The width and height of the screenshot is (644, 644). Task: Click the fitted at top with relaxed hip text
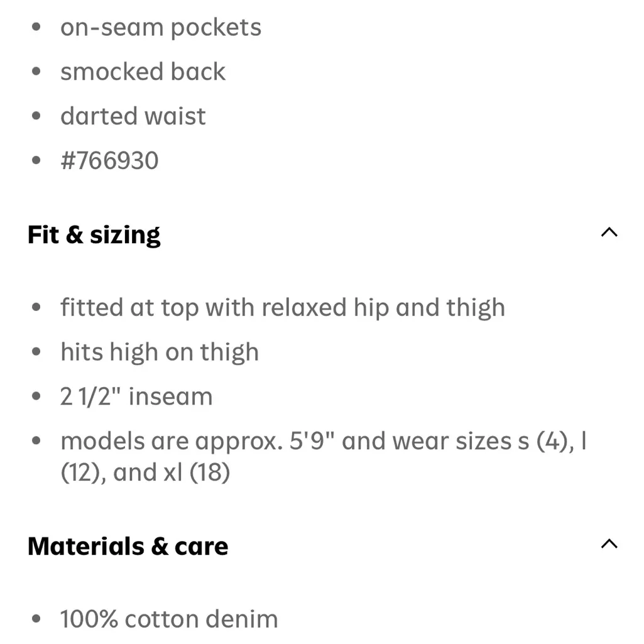click(x=283, y=307)
